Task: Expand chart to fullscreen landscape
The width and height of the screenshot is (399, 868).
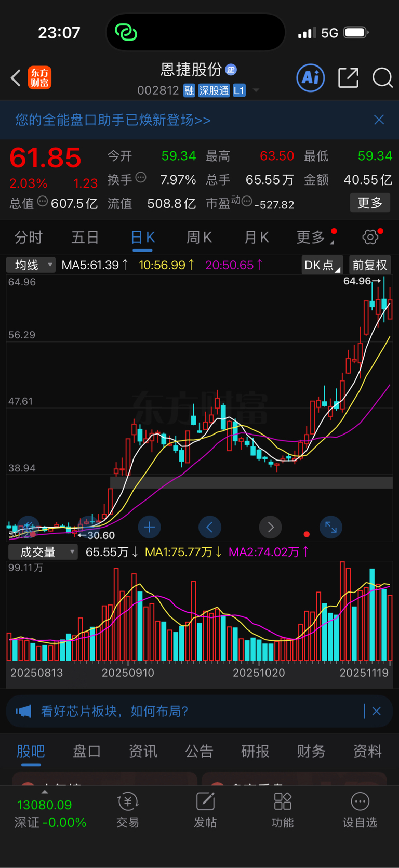Action: (331, 527)
